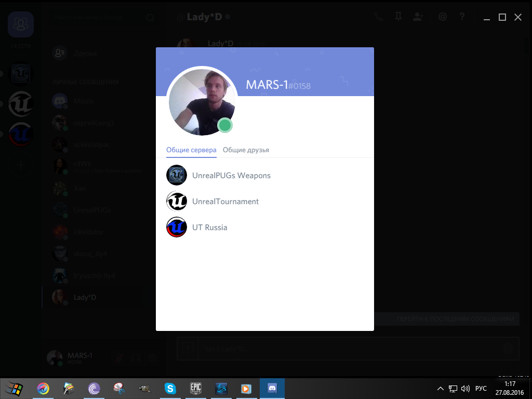Toggle microphone mute in the user panel
The height and width of the screenshot is (399, 532).
point(119,358)
